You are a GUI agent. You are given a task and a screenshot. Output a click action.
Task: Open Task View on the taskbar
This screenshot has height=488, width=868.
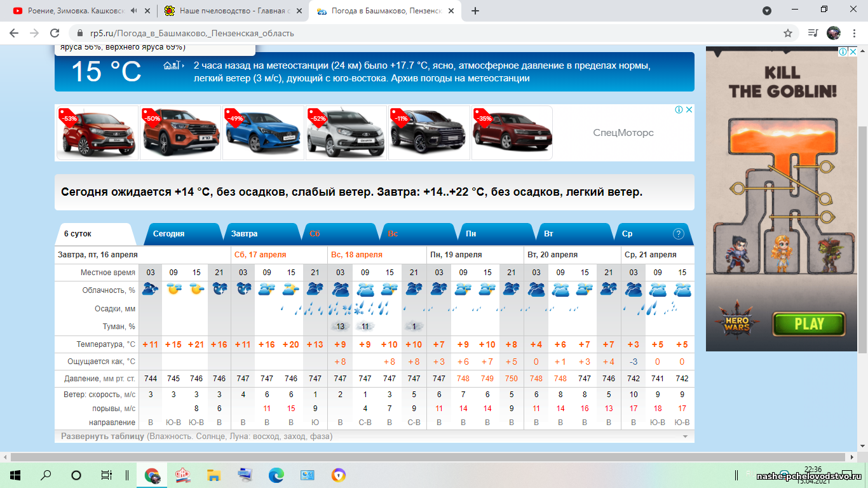click(x=107, y=475)
